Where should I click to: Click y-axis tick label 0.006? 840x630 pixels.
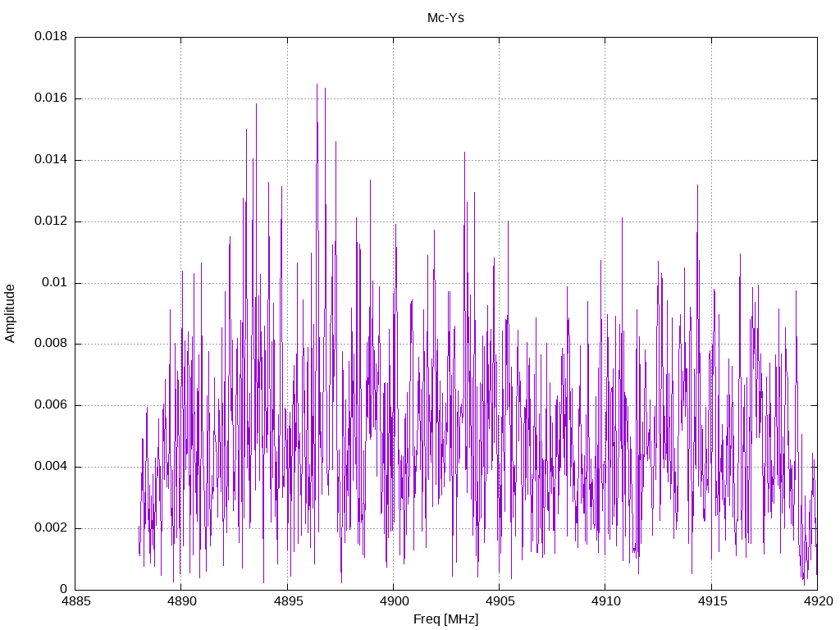point(51,405)
